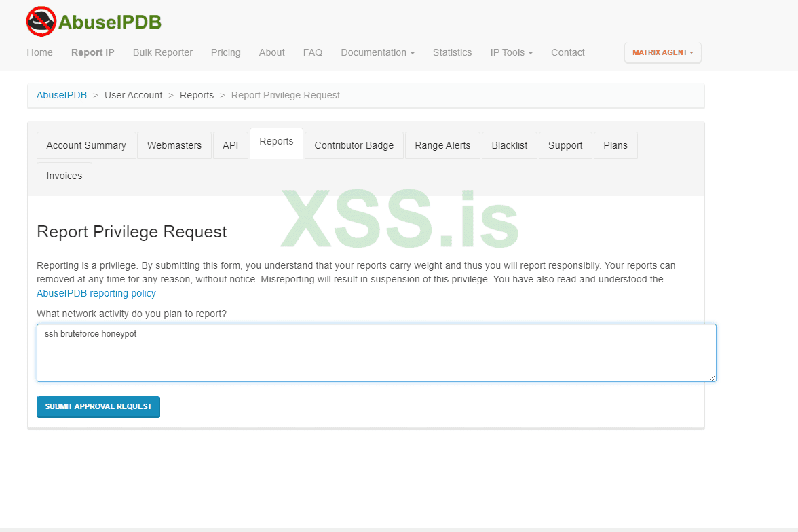Open the IP Tools dropdown menu
Viewport: 798px width, 532px height.
[508, 52]
